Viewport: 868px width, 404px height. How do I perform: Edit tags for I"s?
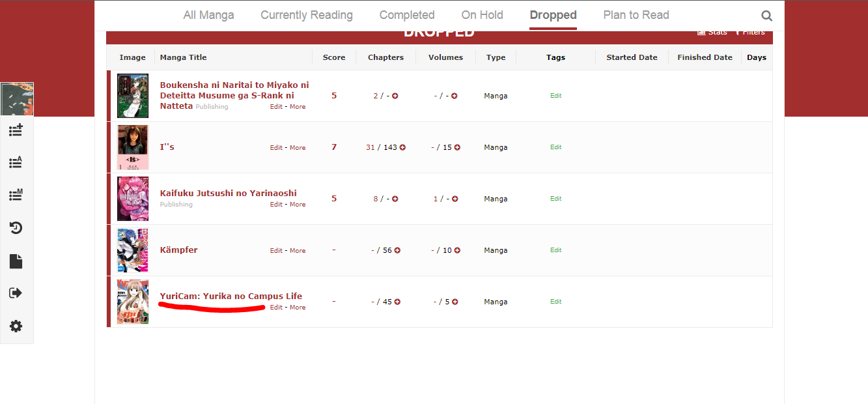click(x=555, y=147)
